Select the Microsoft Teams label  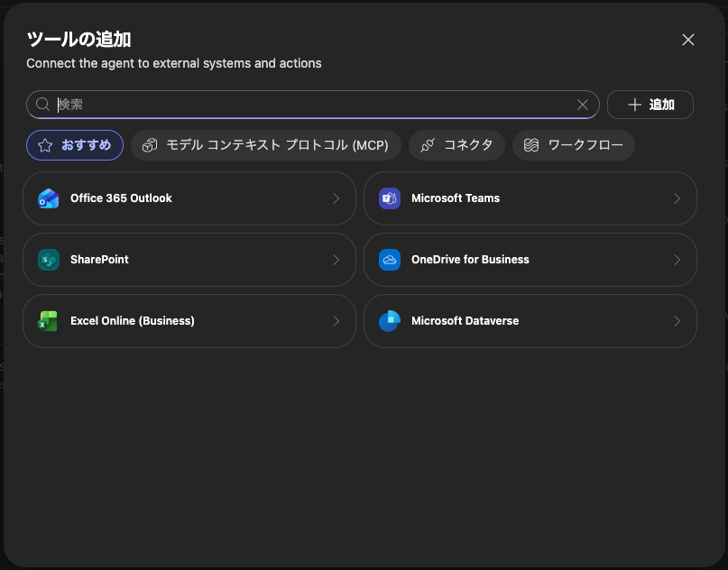point(456,198)
